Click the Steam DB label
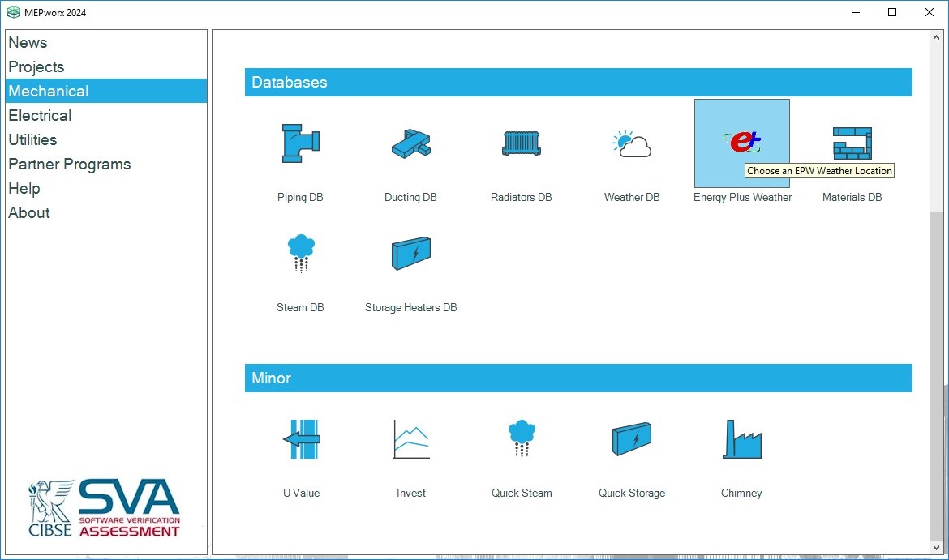Screen dimensions: 949x560 click(300, 307)
